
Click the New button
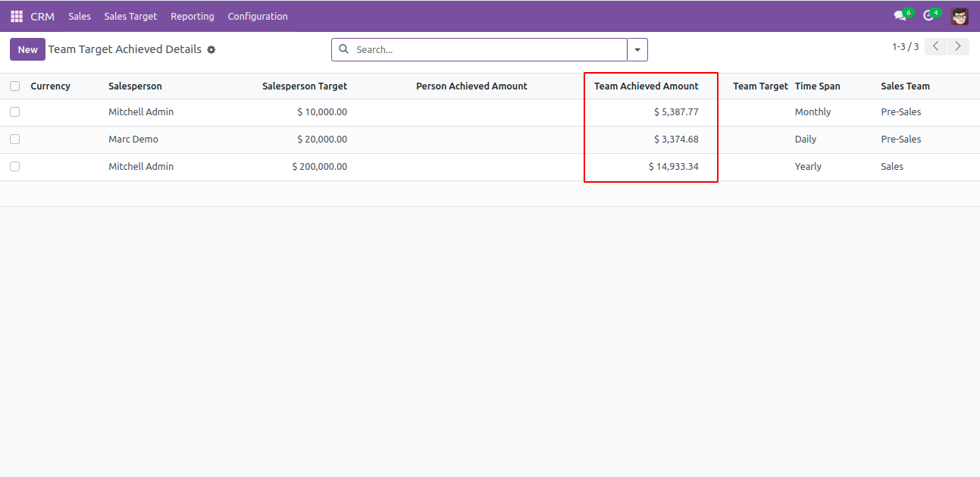coord(27,50)
